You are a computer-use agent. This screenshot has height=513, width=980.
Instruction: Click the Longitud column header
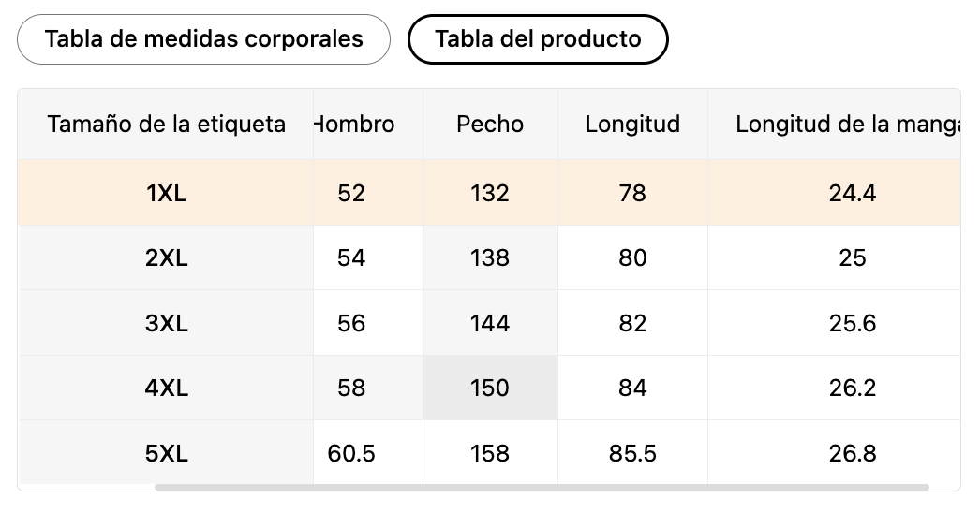tap(632, 124)
